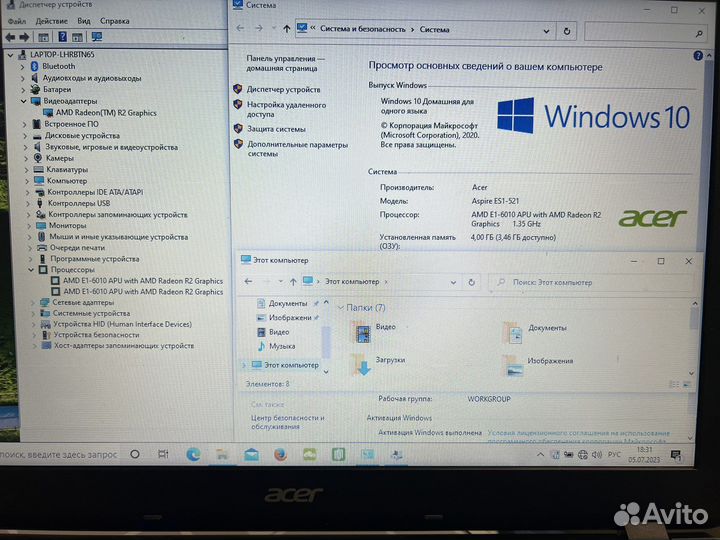Expand the Мыши и иные указывающие устройства node
Viewport: 720px width, 540px height.
pos(29,237)
